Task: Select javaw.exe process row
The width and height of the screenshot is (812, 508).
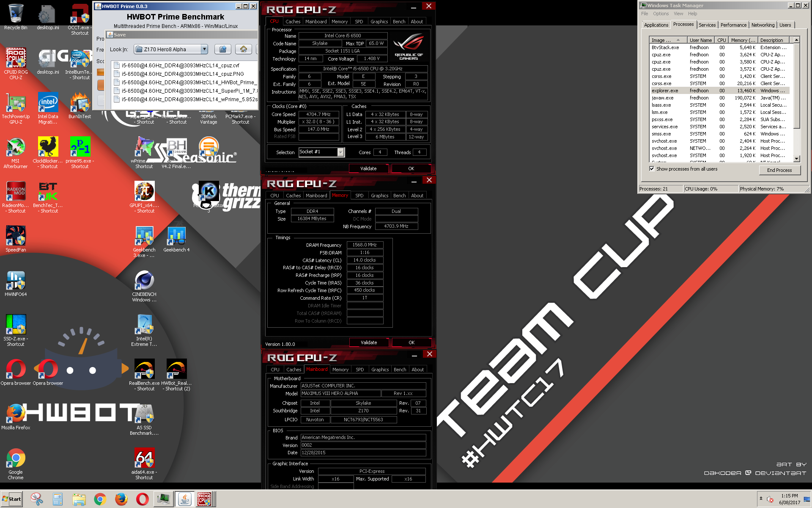Action: (719, 98)
